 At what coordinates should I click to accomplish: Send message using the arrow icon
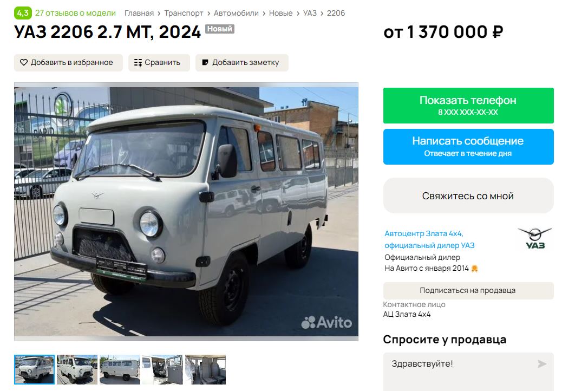(x=542, y=363)
